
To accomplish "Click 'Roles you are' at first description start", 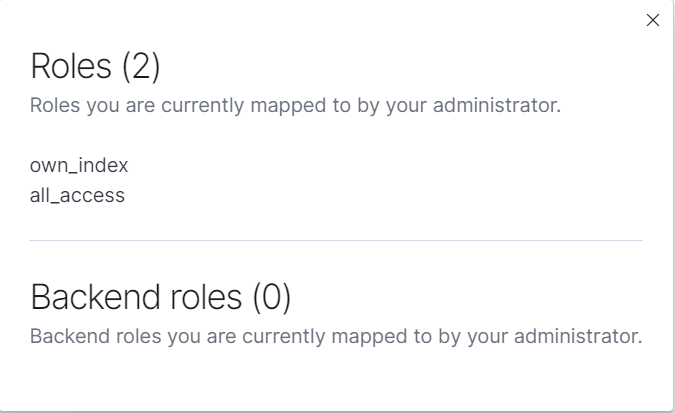I will [x=79, y=106].
